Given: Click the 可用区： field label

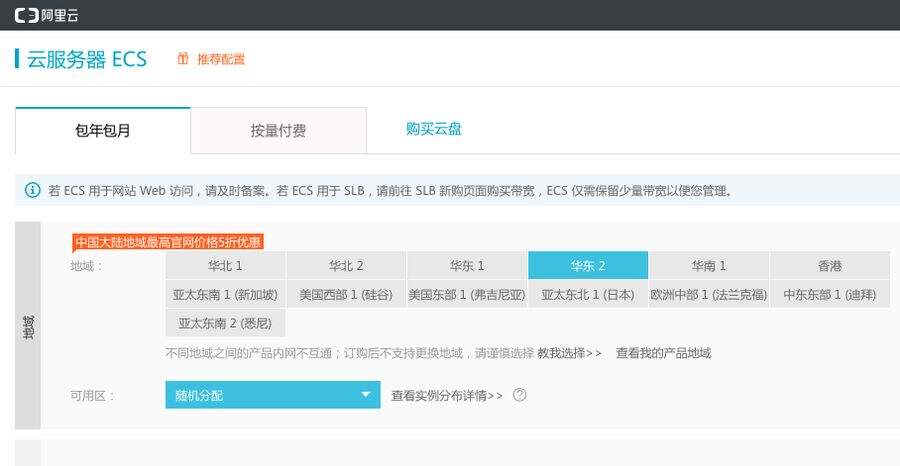Looking at the screenshot, I should [x=92, y=395].
